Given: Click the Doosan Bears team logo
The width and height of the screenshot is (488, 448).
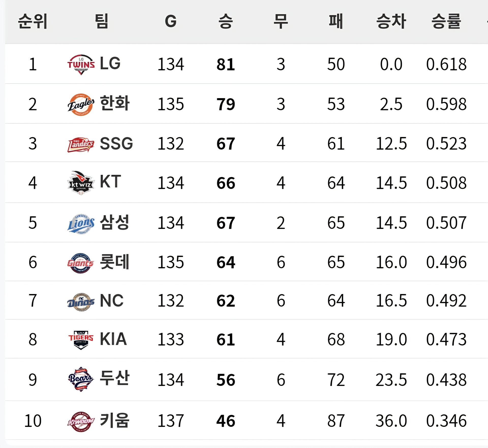Looking at the screenshot, I should 81,379.
